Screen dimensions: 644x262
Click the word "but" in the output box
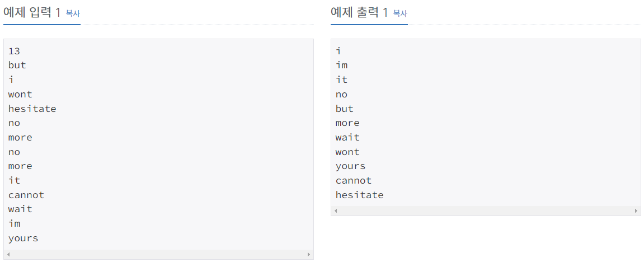point(344,109)
